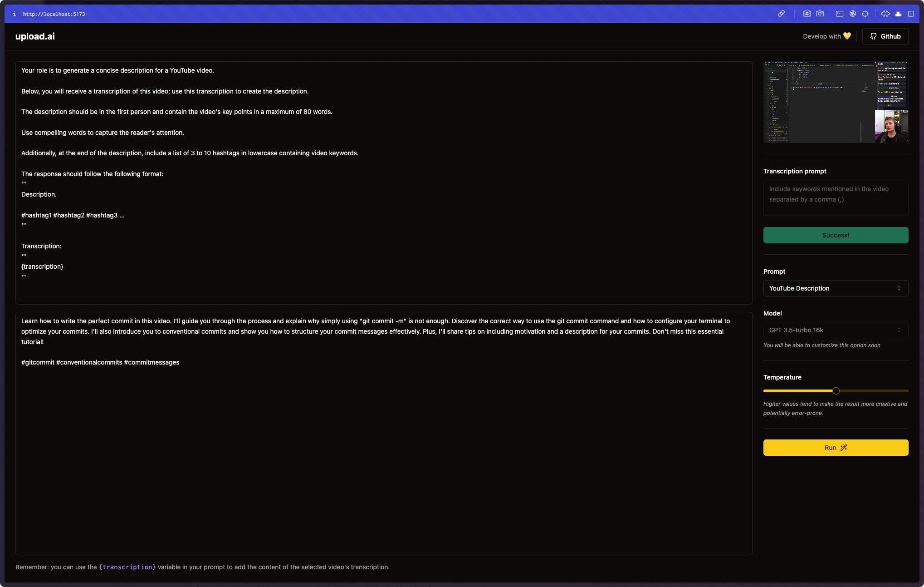This screenshot has width=924, height=587.
Task: Click the transcription prompt keywords field
Action: (836, 198)
